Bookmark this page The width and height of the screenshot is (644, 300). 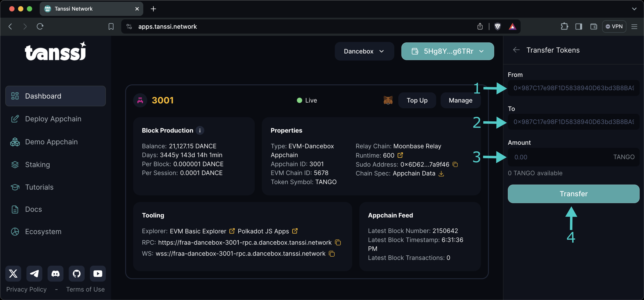[111, 27]
